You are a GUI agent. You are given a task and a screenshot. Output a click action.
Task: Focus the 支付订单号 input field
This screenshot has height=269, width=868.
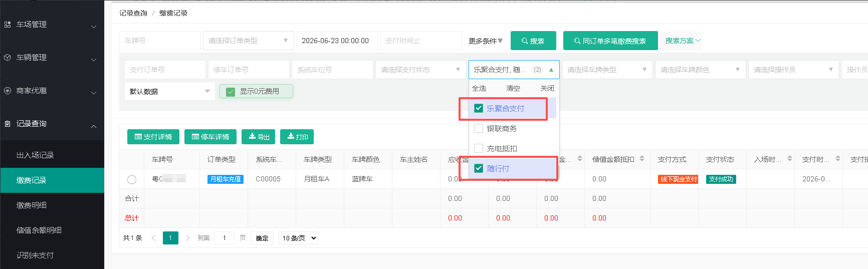[165, 70]
